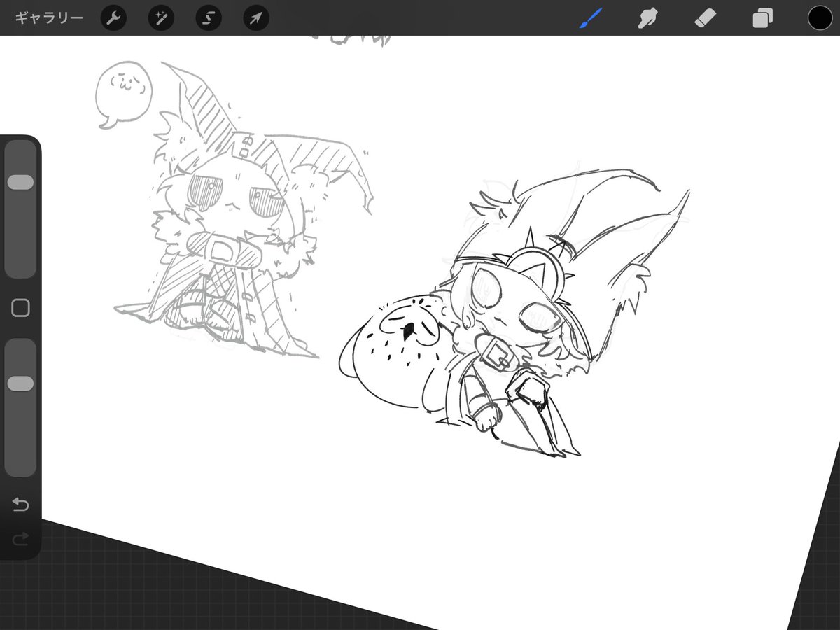Select the Smudge finger tool

pos(647,17)
